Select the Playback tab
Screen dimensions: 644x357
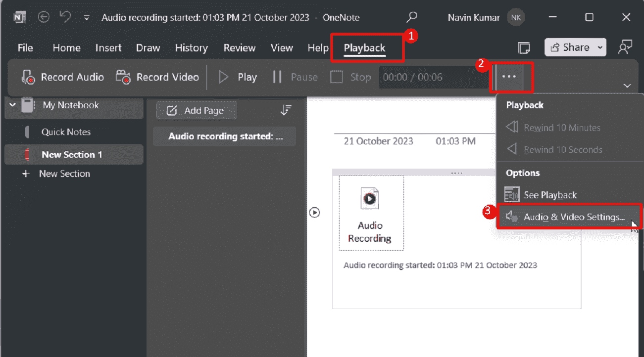pyautogui.click(x=365, y=48)
